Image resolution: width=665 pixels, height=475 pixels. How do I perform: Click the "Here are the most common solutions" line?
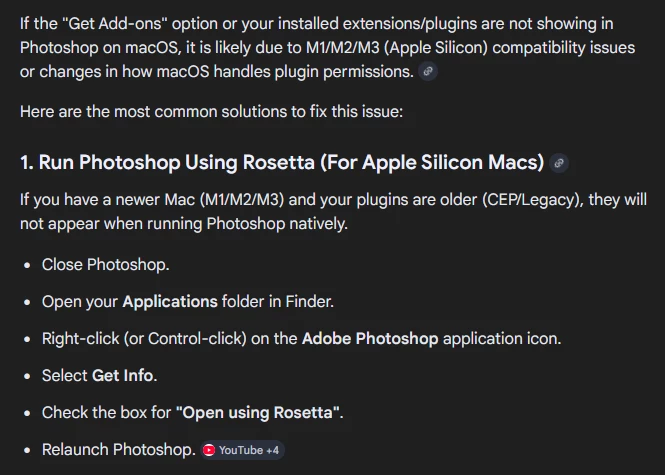pyautogui.click(x=211, y=111)
